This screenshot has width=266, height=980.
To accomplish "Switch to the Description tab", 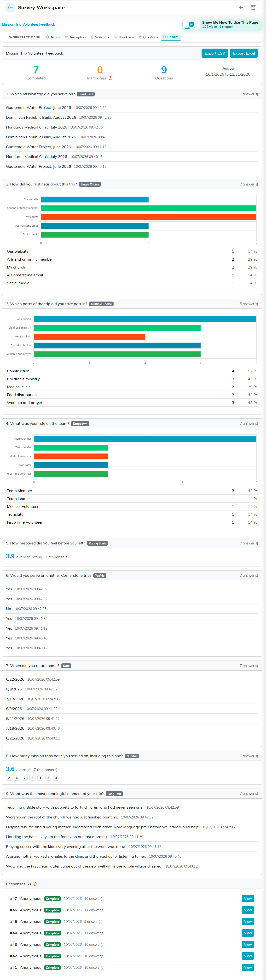I will pyautogui.click(x=75, y=37).
